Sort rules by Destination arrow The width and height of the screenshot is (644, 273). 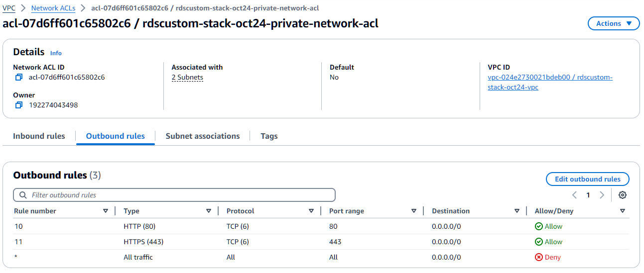(517, 211)
